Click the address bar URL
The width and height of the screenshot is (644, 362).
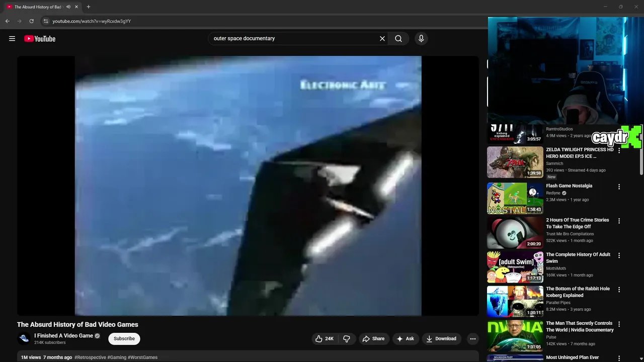[x=92, y=21]
